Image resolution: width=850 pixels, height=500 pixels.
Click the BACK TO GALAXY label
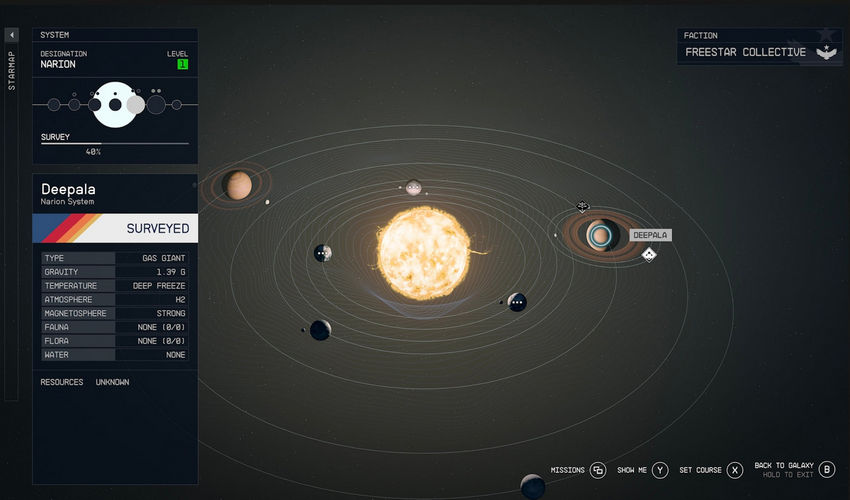[x=784, y=465]
